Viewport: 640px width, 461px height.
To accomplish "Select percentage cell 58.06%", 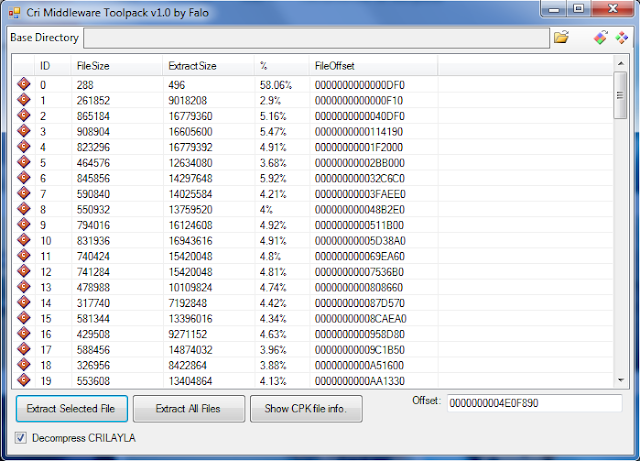I will tap(276, 85).
